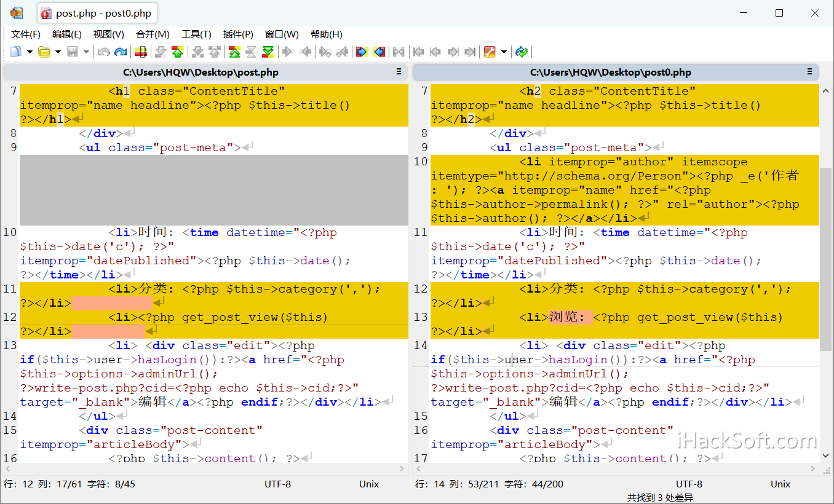The width and height of the screenshot is (834, 504).
Task: Click the left pane horizontal scroll right arrow
Action: coord(402,468)
